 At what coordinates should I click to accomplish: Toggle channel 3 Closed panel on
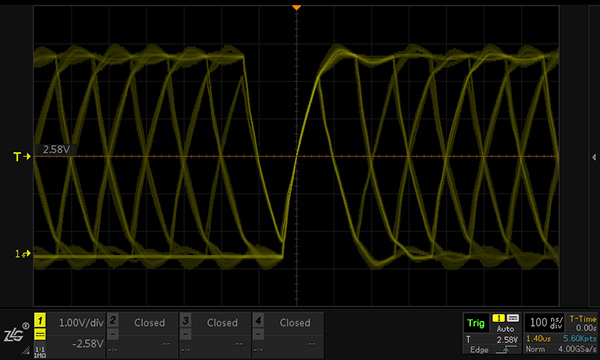tap(215, 335)
